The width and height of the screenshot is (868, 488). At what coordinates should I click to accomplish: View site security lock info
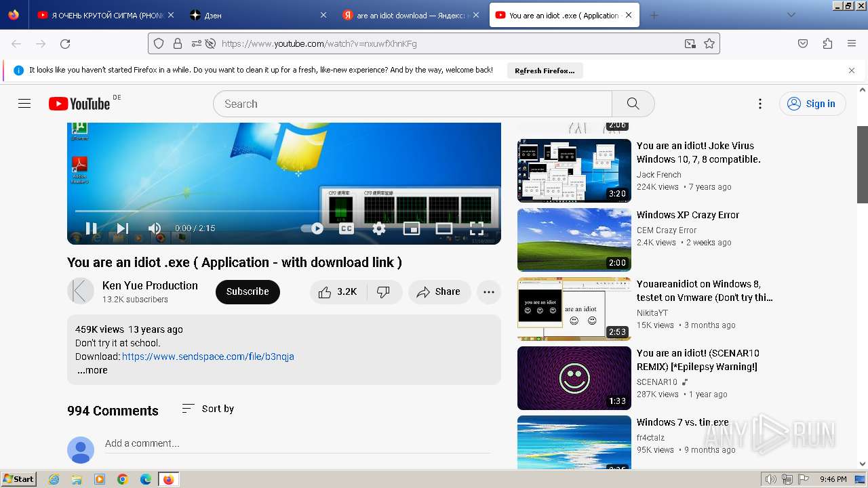coord(178,43)
